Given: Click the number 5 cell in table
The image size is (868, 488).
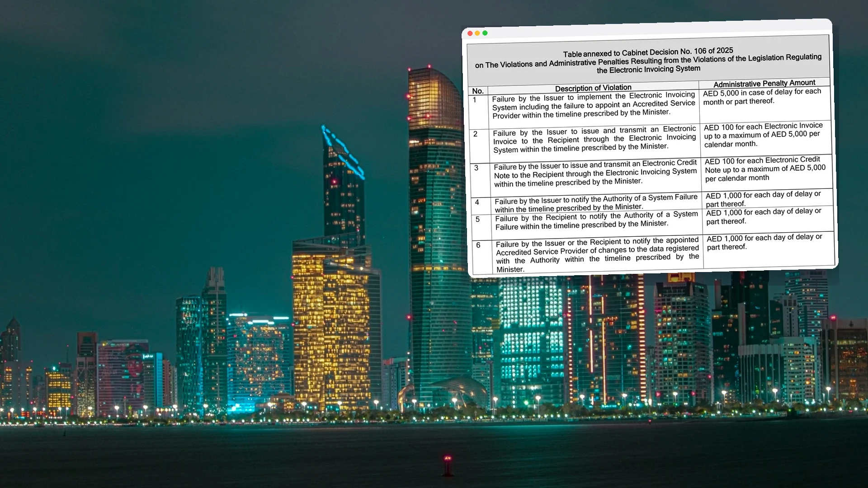Looking at the screenshot, I should [x=478, y=220].
